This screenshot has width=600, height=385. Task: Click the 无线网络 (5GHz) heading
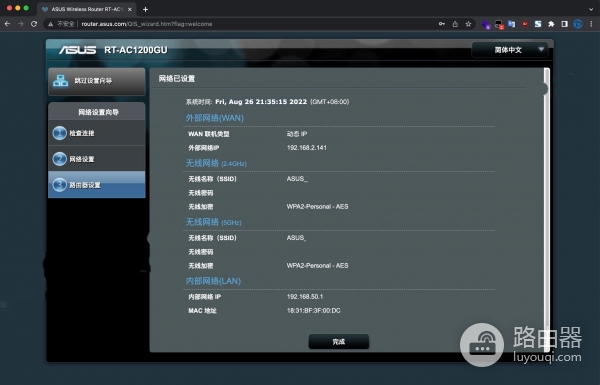click(214, 222)
